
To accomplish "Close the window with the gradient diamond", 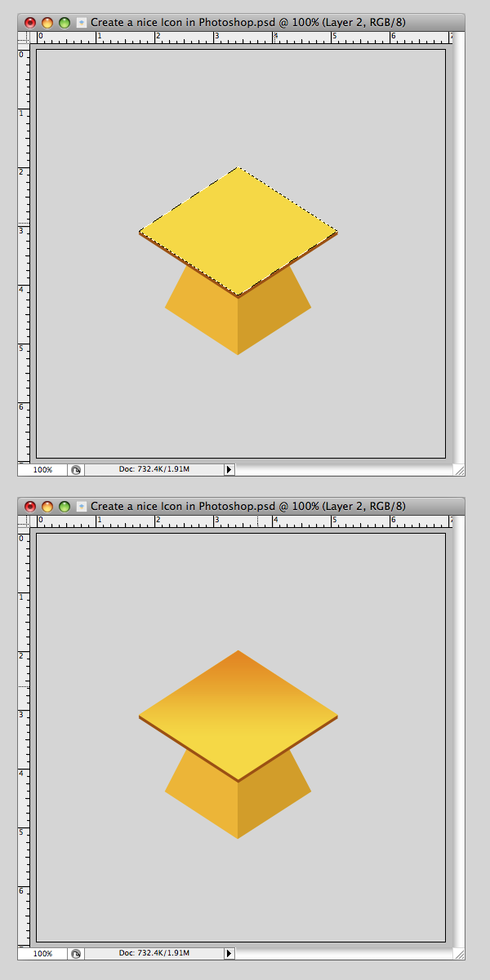I will click(31, 507).
